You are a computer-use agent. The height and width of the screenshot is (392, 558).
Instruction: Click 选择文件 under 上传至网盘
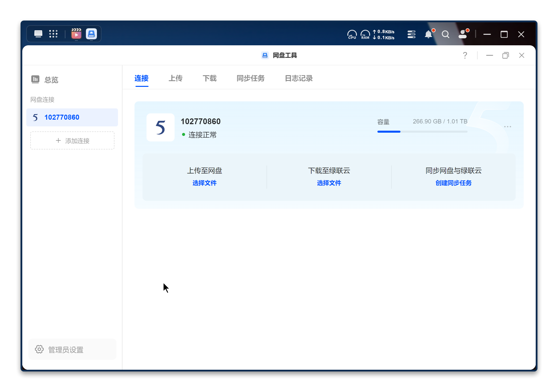[x=204, y=183]
